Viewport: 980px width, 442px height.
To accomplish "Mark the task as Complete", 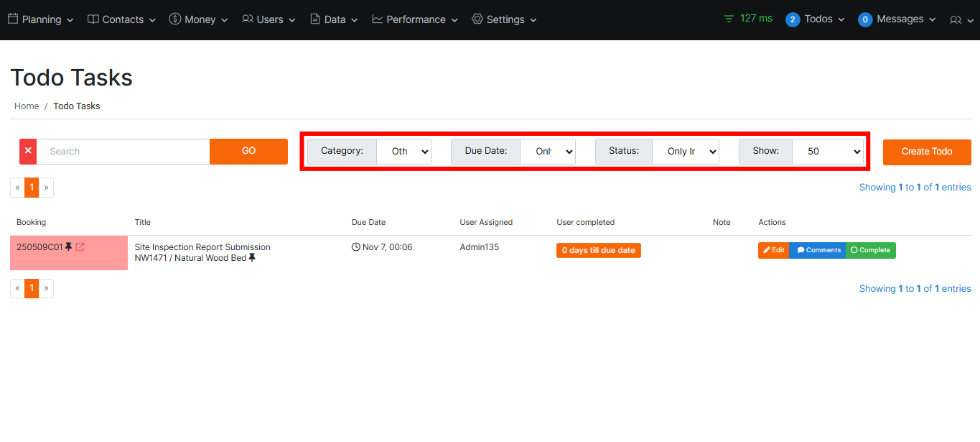I will coord(870,250).
